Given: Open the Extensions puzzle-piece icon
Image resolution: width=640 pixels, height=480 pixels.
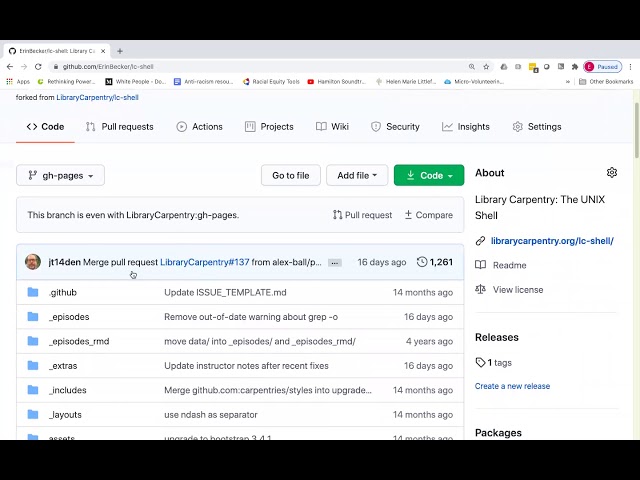Looking at the screenshot, I should (x=575, y=67).
